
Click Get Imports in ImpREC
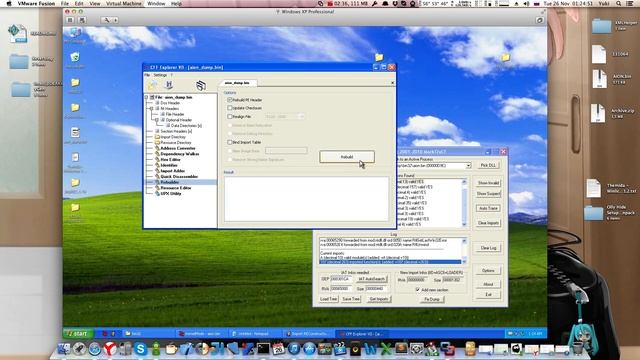click(x=379, y=299)
